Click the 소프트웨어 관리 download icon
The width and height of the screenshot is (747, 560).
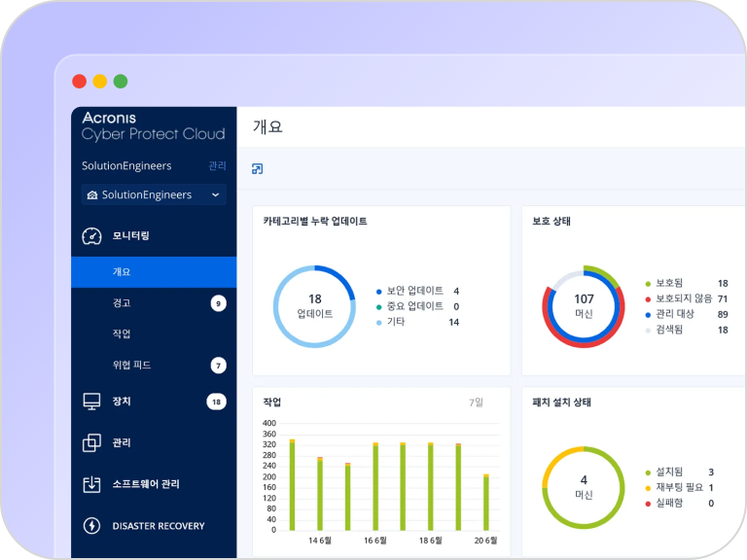point(92,484)
